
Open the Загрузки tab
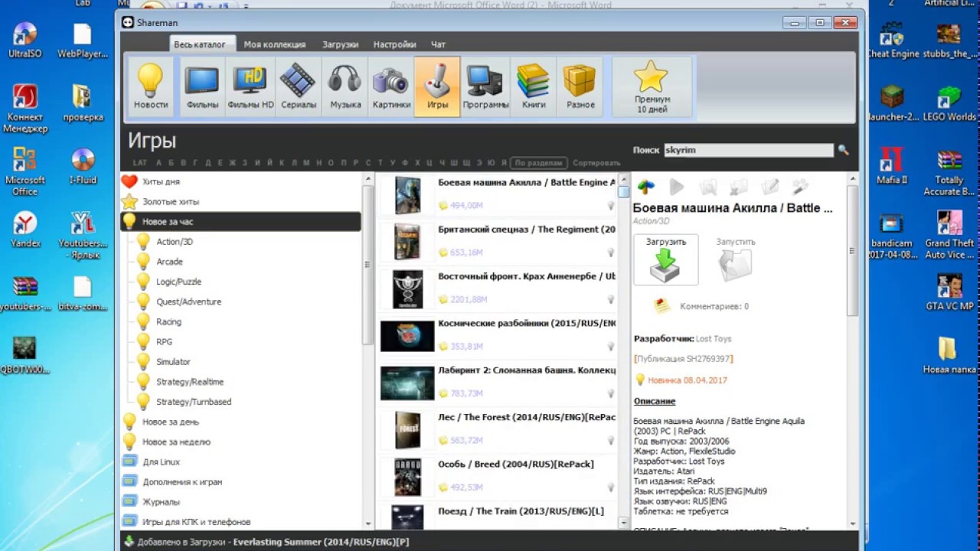pyautogui.click(x=340, y=44)
